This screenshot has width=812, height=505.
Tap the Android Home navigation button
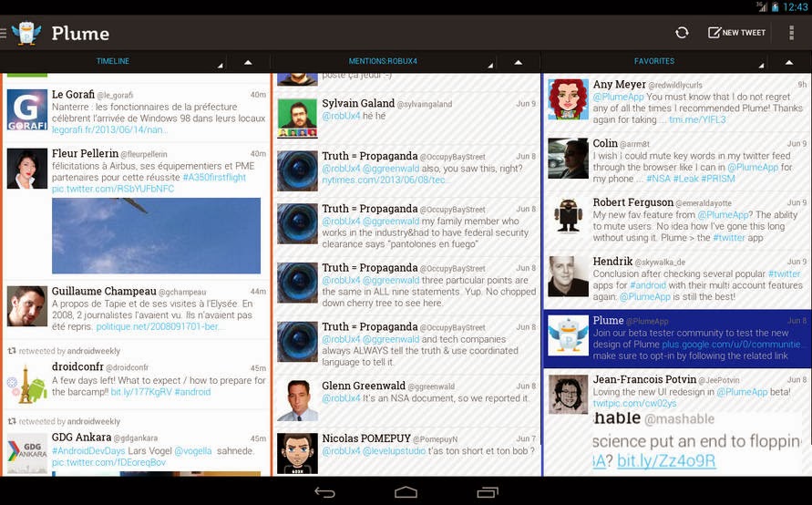406,492
